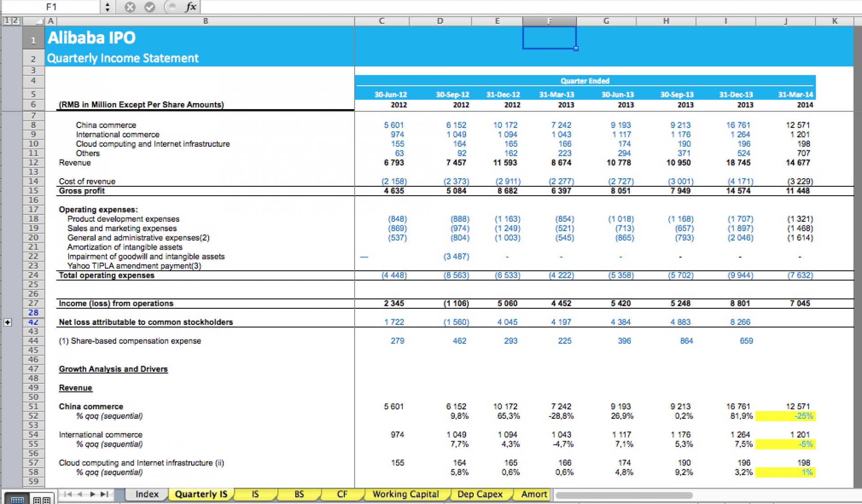
Task: Click the Name Box showing F1
Action: 51,7
